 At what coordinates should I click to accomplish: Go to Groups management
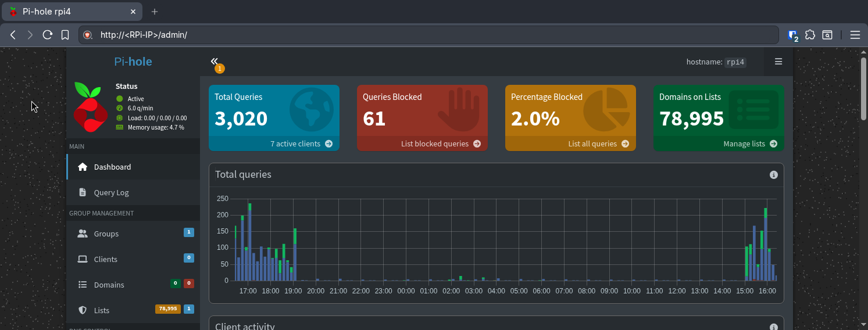106,234
